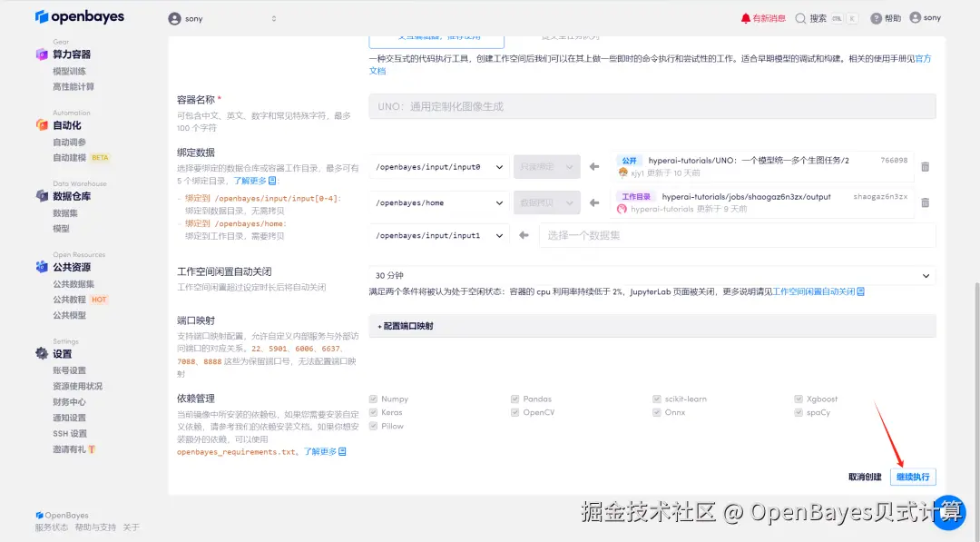The height and width of the screenshot is (542, 980).
Task: Delete the shaogaz6n3zx output binding
Action: click(x=925, y=202)
